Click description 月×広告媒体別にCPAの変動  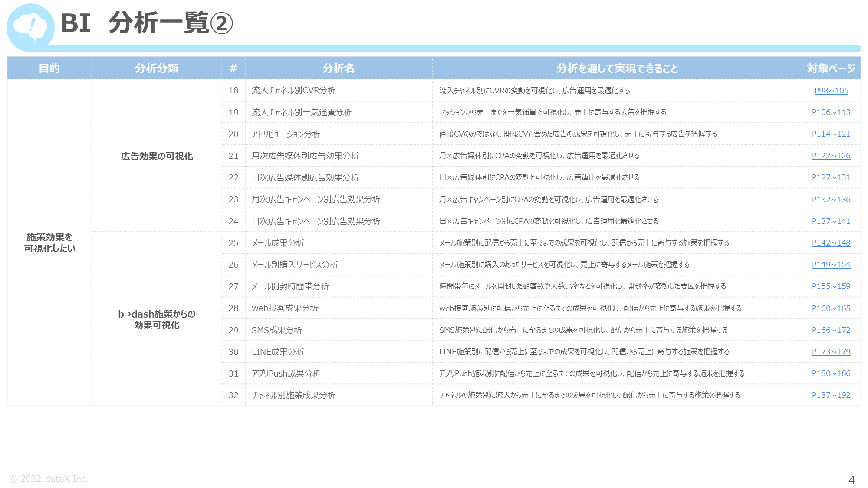click(x=539, y=156)
